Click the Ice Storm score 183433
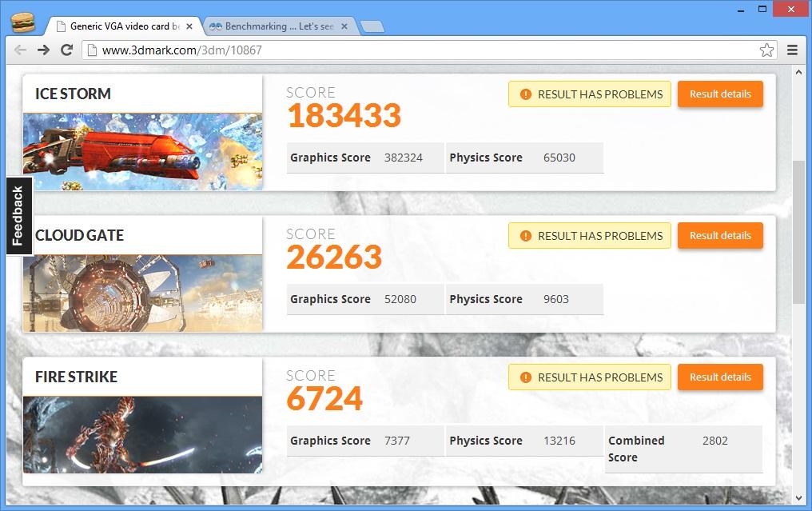812x511 pixels. pyautogui.click(x=344, y=115)
